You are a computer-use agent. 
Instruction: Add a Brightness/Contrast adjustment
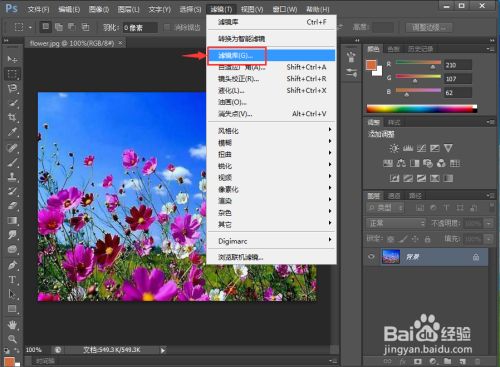tap(394, 148)
